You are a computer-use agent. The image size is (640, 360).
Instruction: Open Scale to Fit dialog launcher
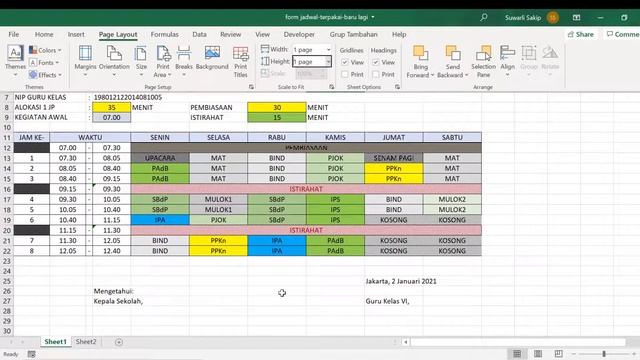click(331, 87)
